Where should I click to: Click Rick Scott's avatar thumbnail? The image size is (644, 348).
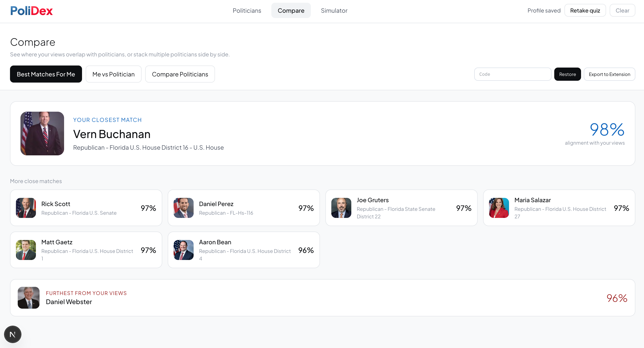26,208
